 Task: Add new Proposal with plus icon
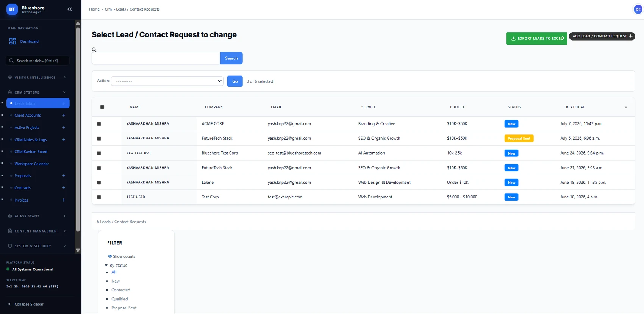64,176
